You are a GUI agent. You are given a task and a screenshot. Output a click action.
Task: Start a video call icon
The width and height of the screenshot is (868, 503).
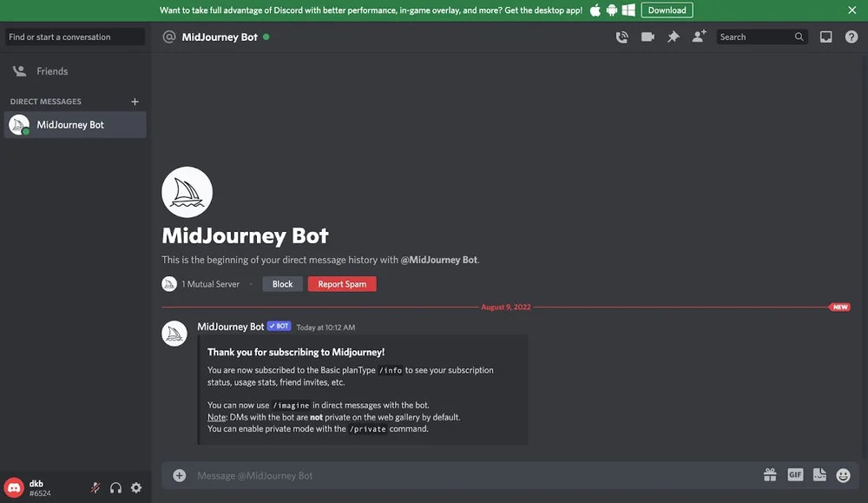tap(648, 37)
